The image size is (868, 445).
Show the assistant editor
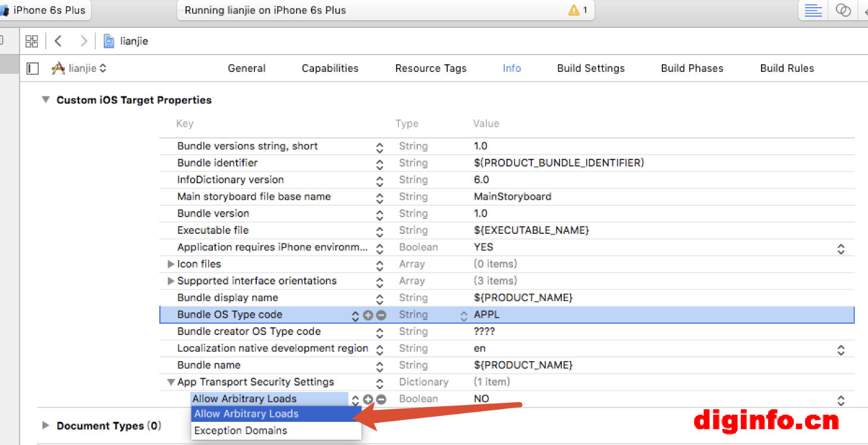click(x=843, y=10)
